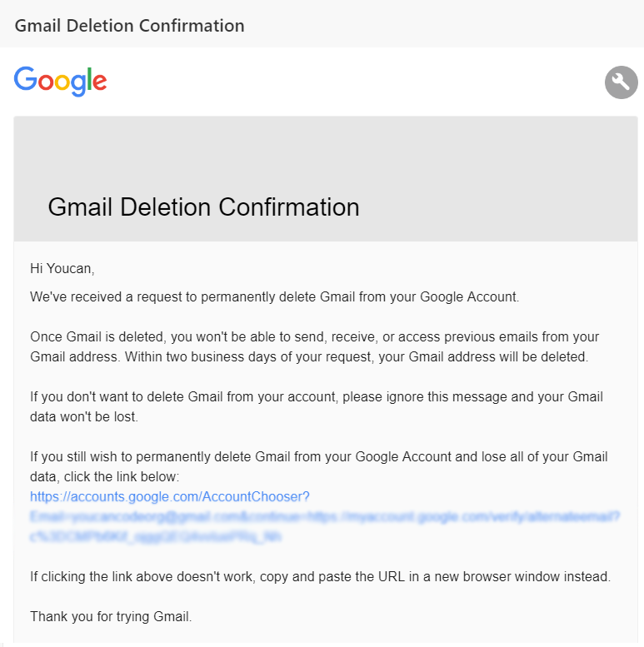
Task: Click the text data, click the link below
Action: coord(105,476)
